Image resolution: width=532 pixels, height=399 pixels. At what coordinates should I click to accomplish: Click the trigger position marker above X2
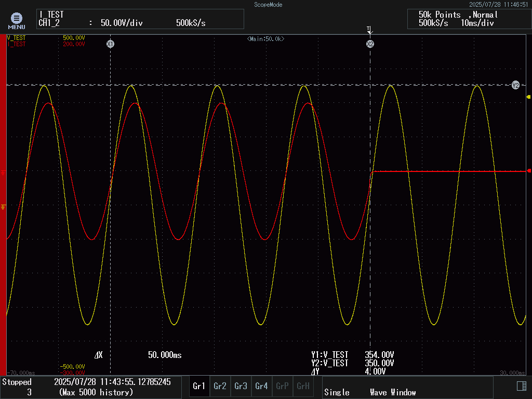click(x=369, y=30)
